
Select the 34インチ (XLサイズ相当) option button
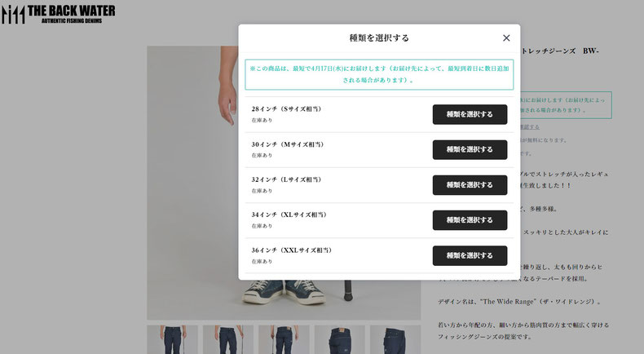pos(470,220)
